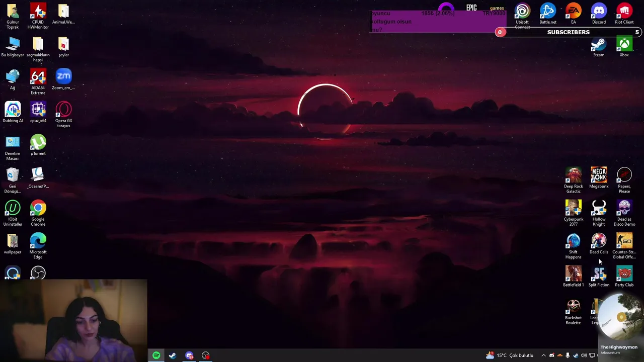Select Hollow Knight game icon

[x=599, y=213]
